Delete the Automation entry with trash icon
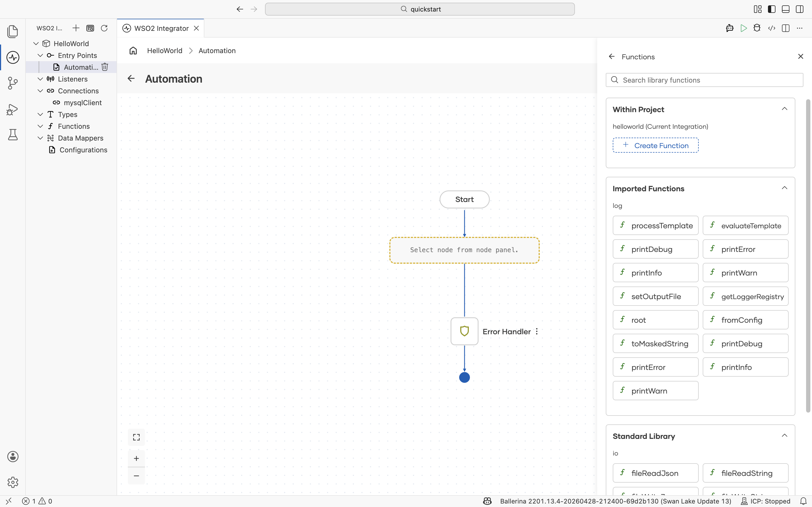Screen dimensions: 812x507 click(105, 67)
